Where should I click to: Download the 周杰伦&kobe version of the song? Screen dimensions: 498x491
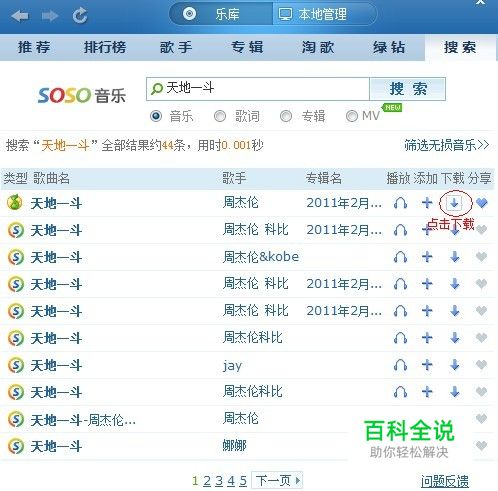coord(455,257)
